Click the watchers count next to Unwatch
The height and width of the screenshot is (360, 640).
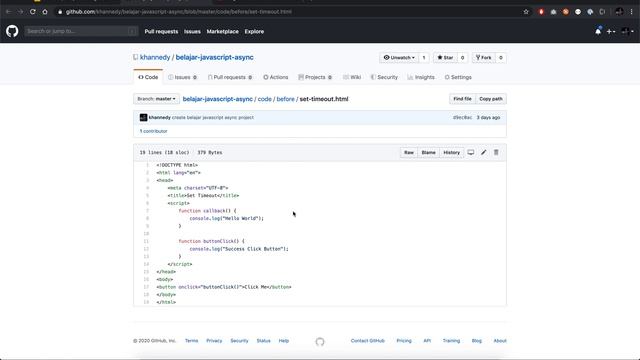point(424,58)
